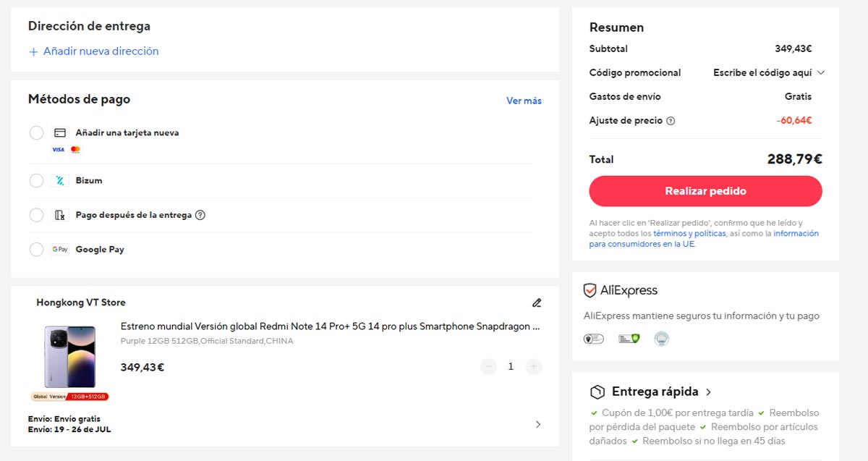Open the términos y políticas link
This screenshot has width=868, height=461.
[689, 234]
